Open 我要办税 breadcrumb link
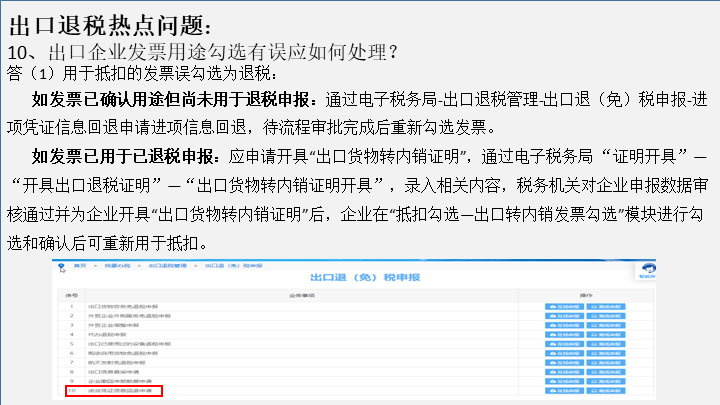The image size is (720, 405). [x=117, y=266]
